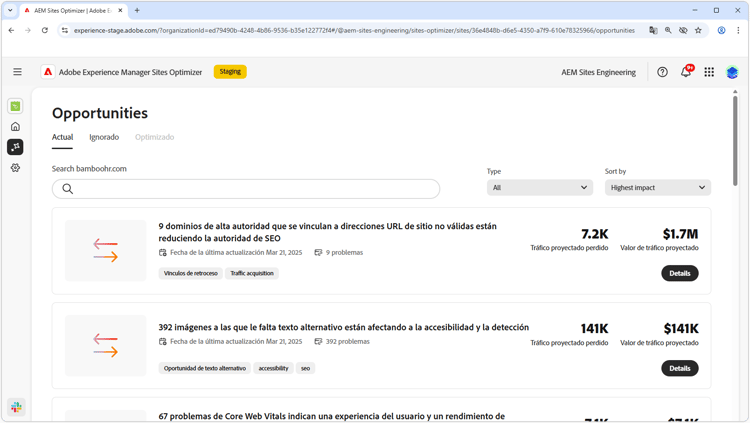Open the Slack icon in sidebar

(x=16, y=407)
